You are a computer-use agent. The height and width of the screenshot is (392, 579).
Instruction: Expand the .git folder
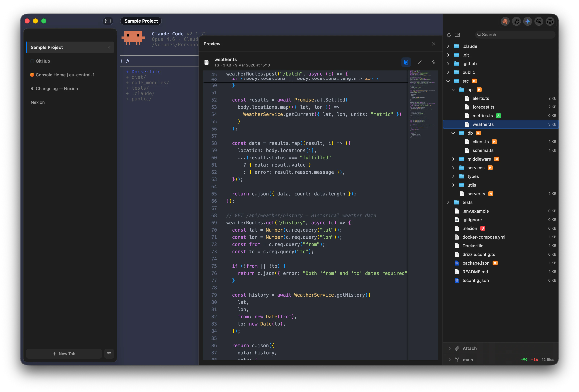click(x=448, y=55)
